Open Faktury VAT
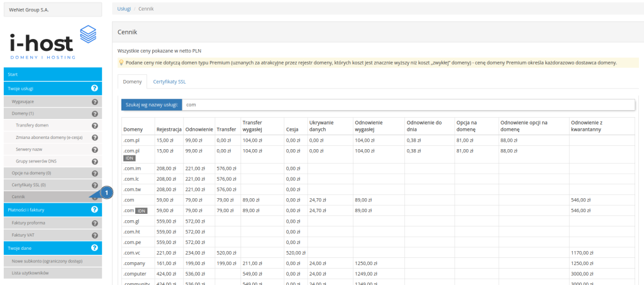The height and width of the screenshot is (285, 644). coord(53,236)
